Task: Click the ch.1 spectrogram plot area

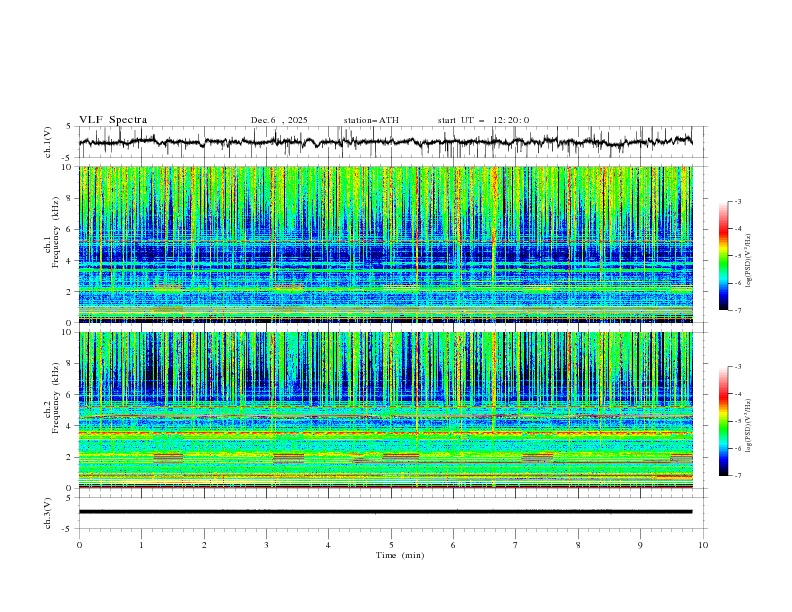Action: coord(385,244)
